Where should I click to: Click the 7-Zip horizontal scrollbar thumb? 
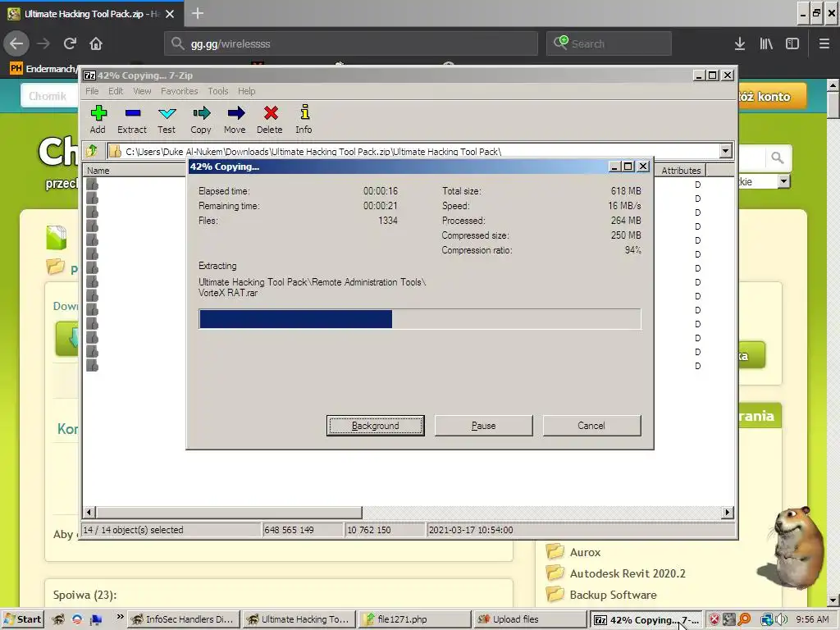click(229, 512)
